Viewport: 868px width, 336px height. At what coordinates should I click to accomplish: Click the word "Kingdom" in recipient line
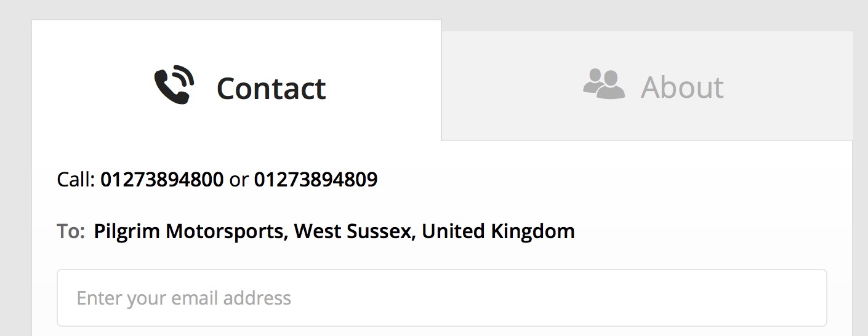[532, 231]
